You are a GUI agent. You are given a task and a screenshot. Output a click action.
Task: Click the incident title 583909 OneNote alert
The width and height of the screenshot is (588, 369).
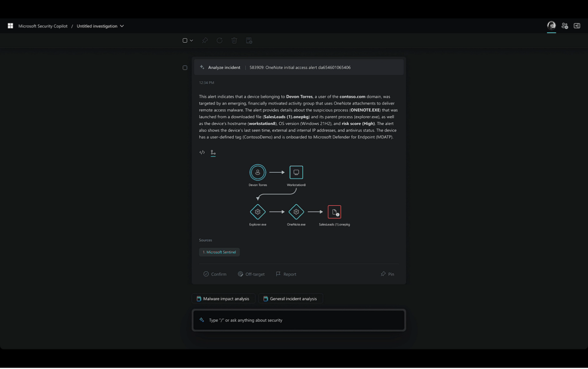[300, 67]
